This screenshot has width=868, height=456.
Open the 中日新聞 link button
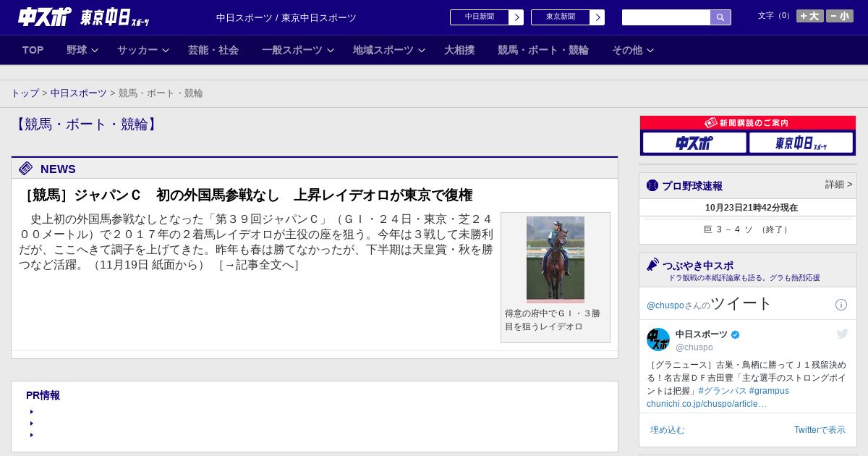480,17
